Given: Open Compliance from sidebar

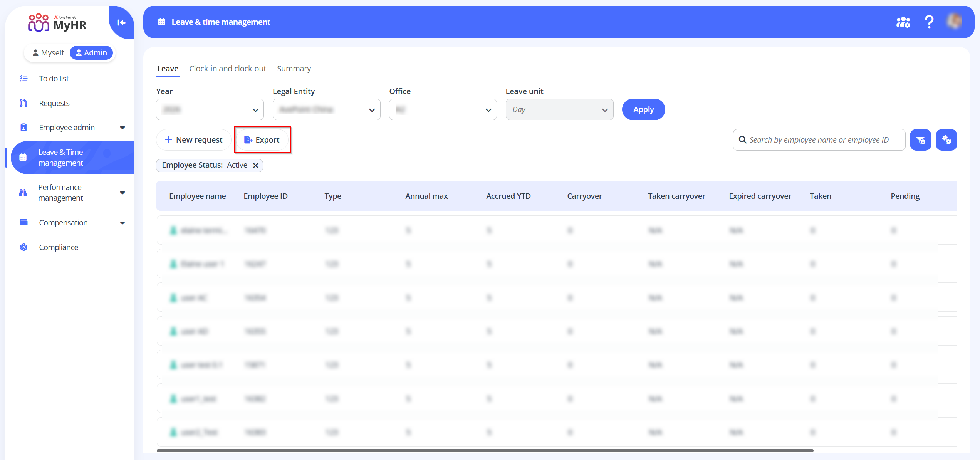Looking at the screenshot, I should [58, 247].
